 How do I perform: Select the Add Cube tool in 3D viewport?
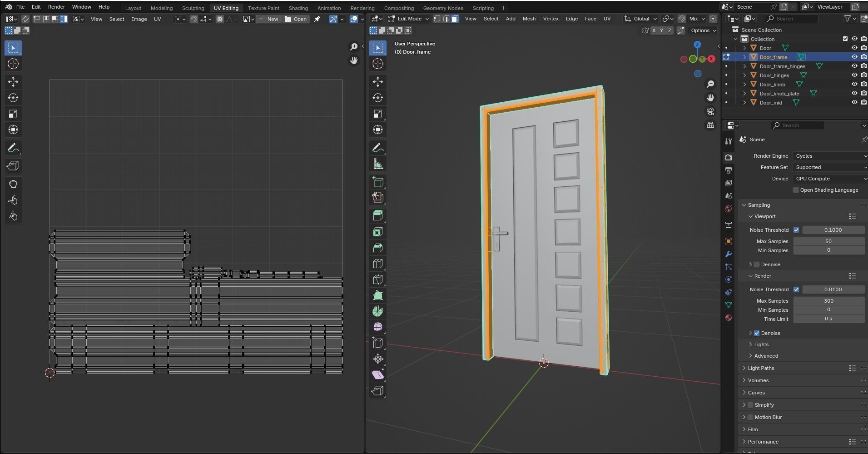378,182
